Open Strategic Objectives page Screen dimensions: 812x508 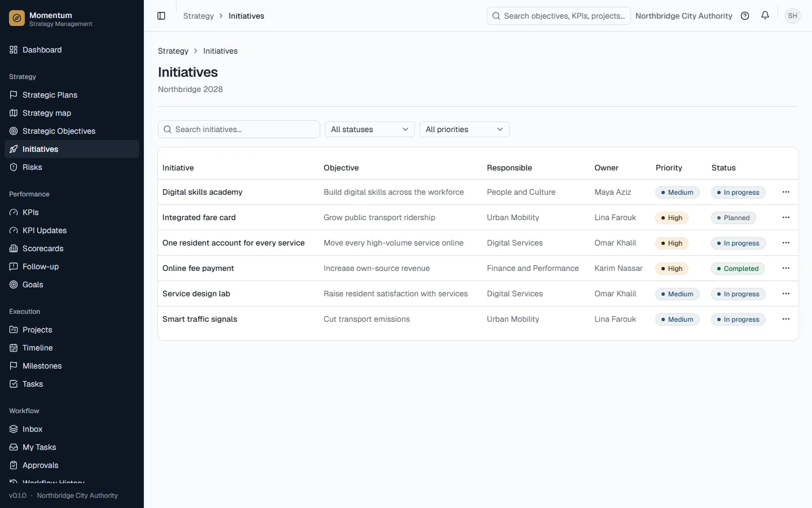point(72,131)
